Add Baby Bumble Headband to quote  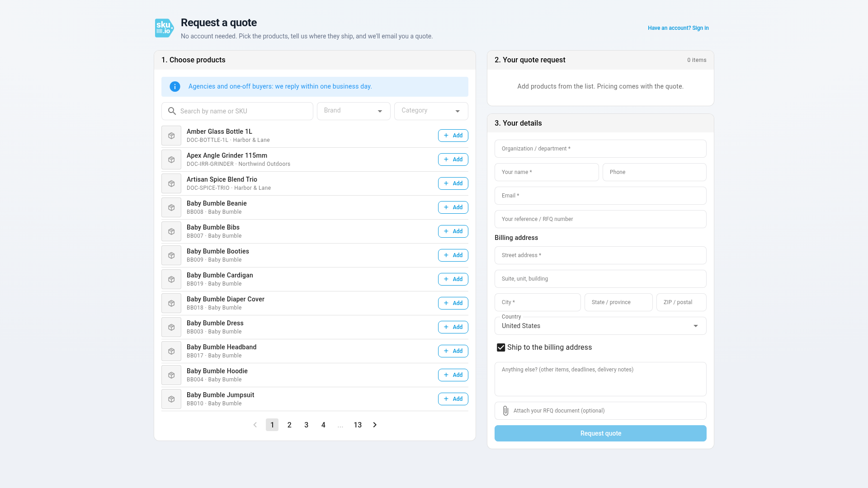coord(453,351)
